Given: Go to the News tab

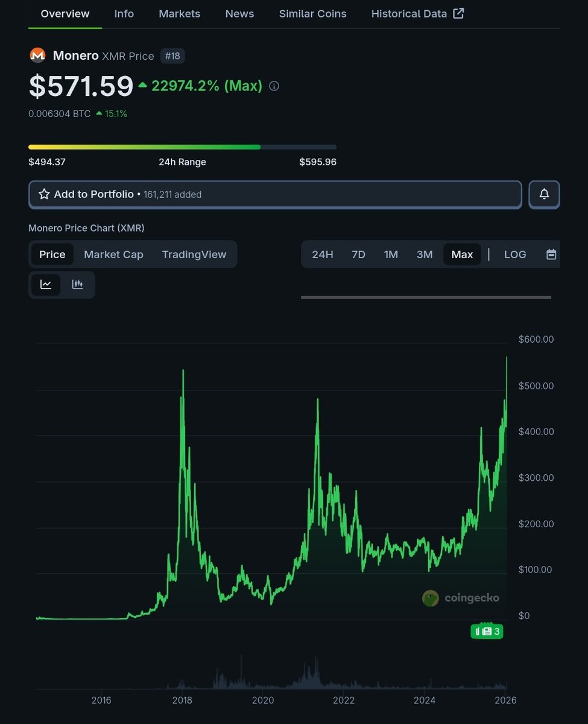Looking at the screenshot, I should pos(239,13).
